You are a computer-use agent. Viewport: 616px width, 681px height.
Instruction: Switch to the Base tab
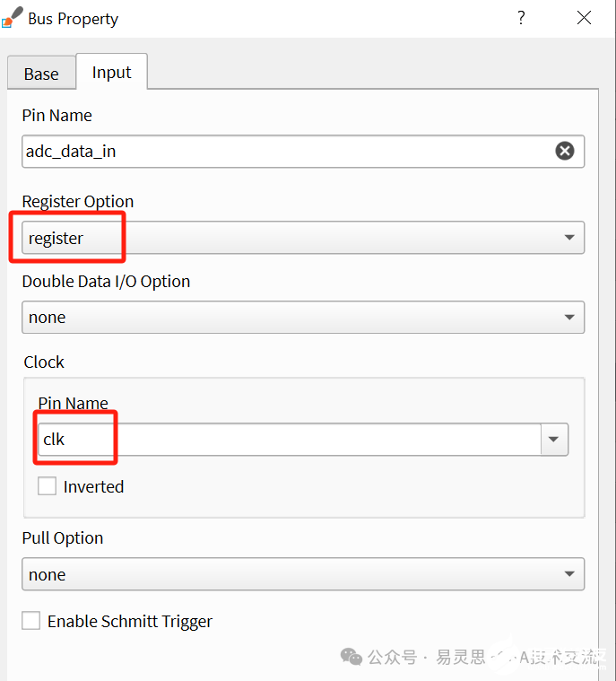click(x=41, y=74)
